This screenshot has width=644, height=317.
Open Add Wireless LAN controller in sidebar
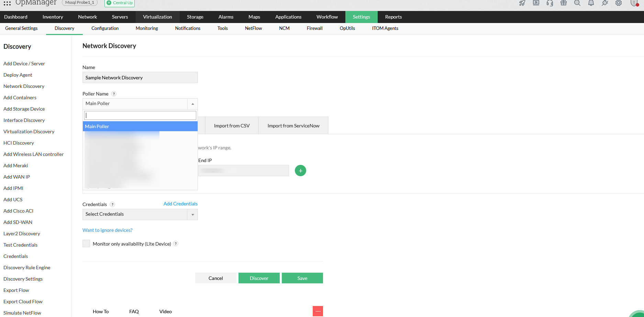(34, 155)
